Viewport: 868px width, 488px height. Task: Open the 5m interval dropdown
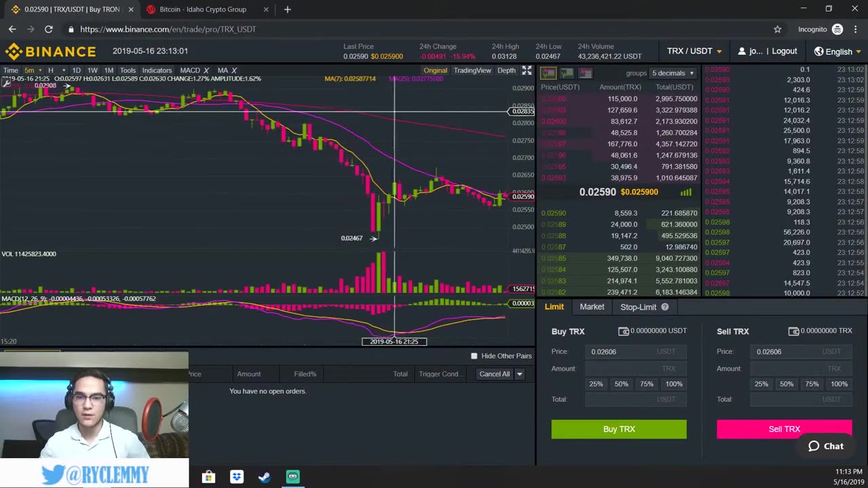(33, 70)
